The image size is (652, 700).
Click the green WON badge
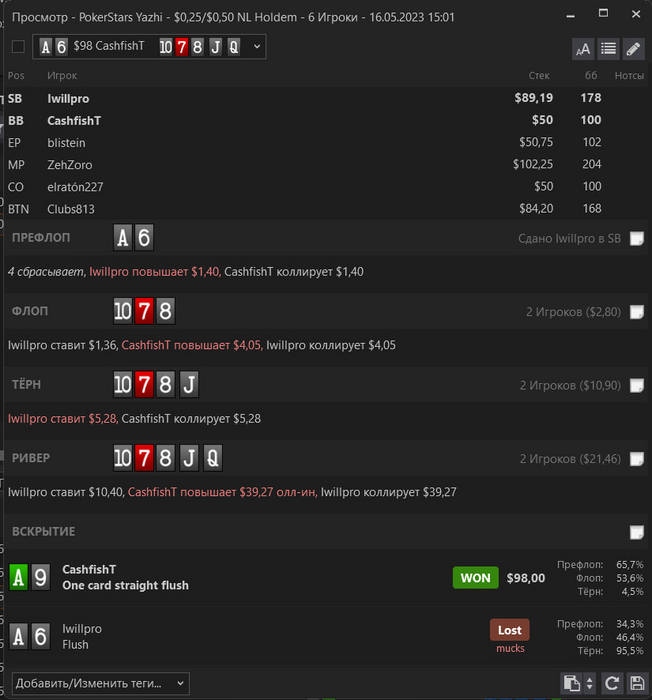tap(476, 578)
